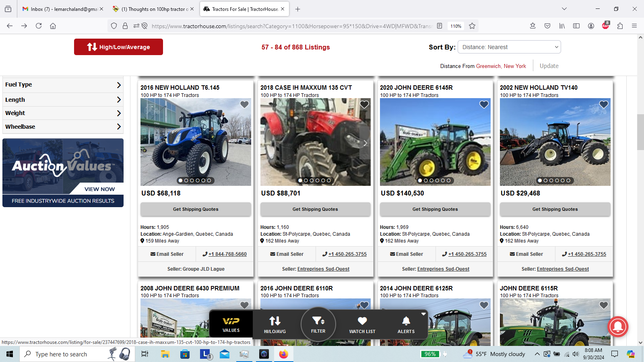Screen dimensions: 644x362
Task: Favorite the 2014 John Deere 6125R listing
Action: pos(484,305)
